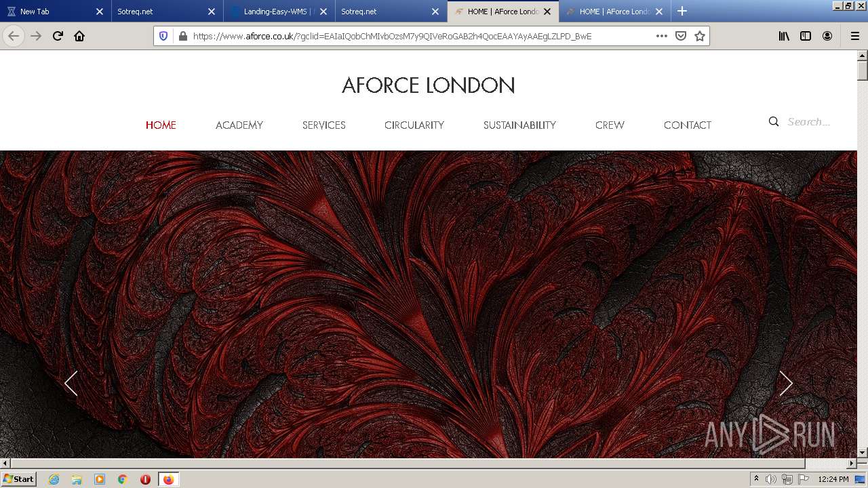This screenshot has height=488, width=868.
Task: Focus the site Search field
Action: [809, 122]
